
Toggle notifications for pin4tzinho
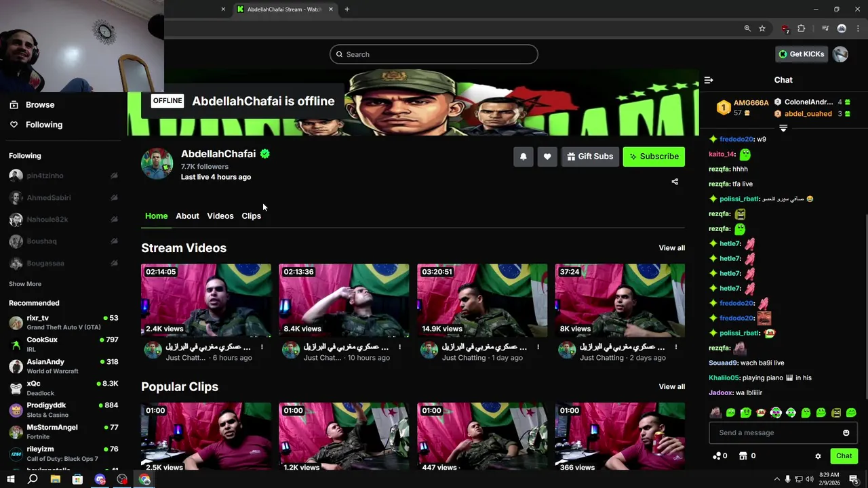pyautogui.click(x=114, y=176)
